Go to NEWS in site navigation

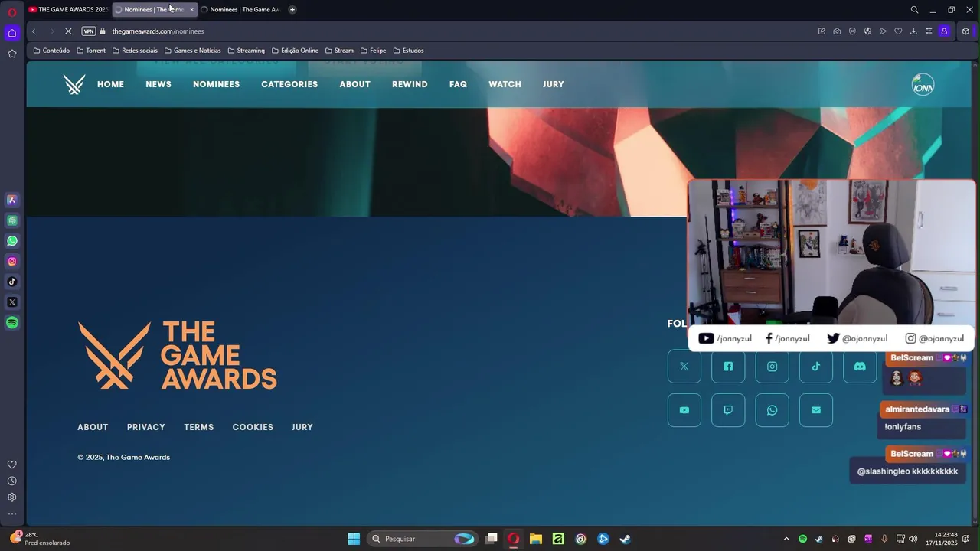pyautogui.click(x=158, y=84)
